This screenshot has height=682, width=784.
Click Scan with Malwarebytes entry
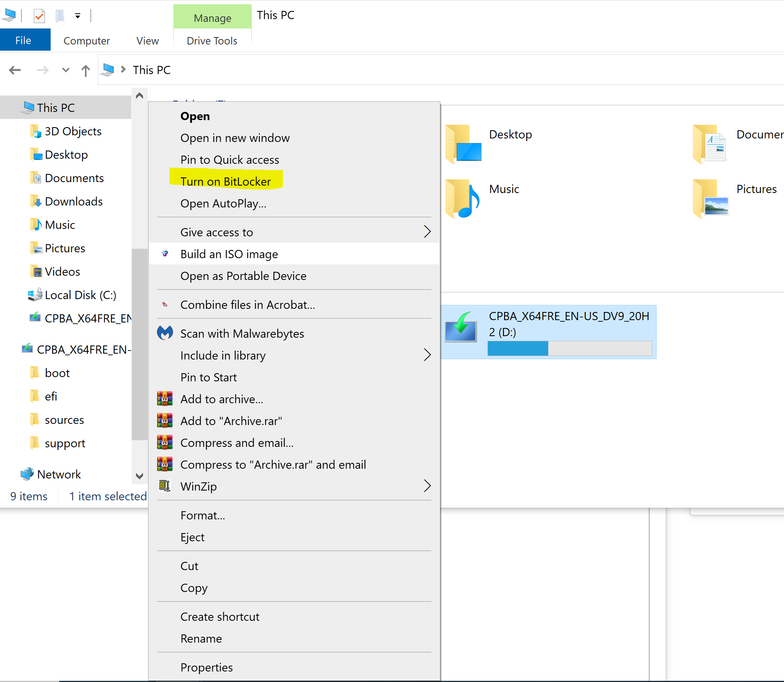242,334
